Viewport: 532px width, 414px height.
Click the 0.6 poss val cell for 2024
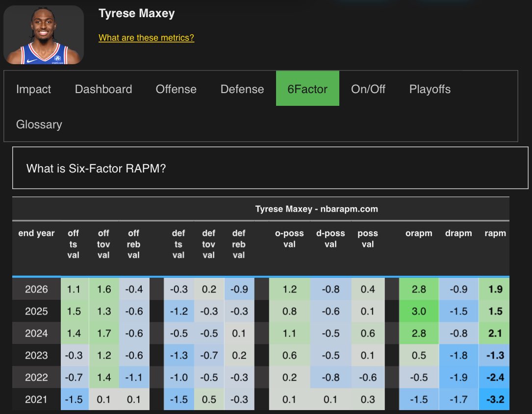click(368, 333)
